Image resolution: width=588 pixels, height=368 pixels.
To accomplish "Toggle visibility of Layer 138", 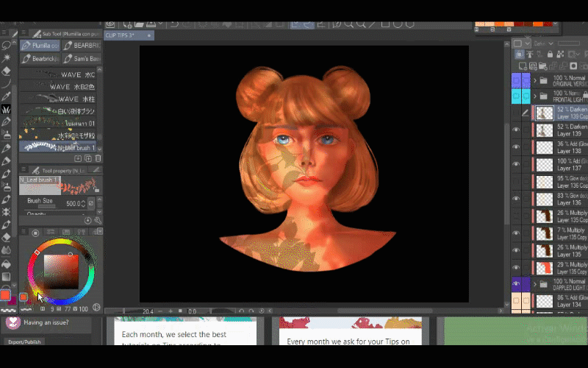I will click(x=516, y=146).
